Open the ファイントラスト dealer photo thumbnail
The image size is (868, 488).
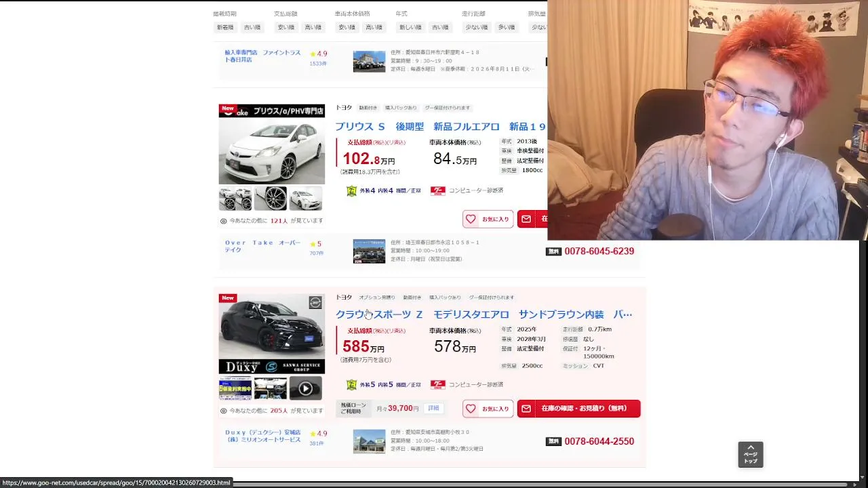(x=369, y=61)
